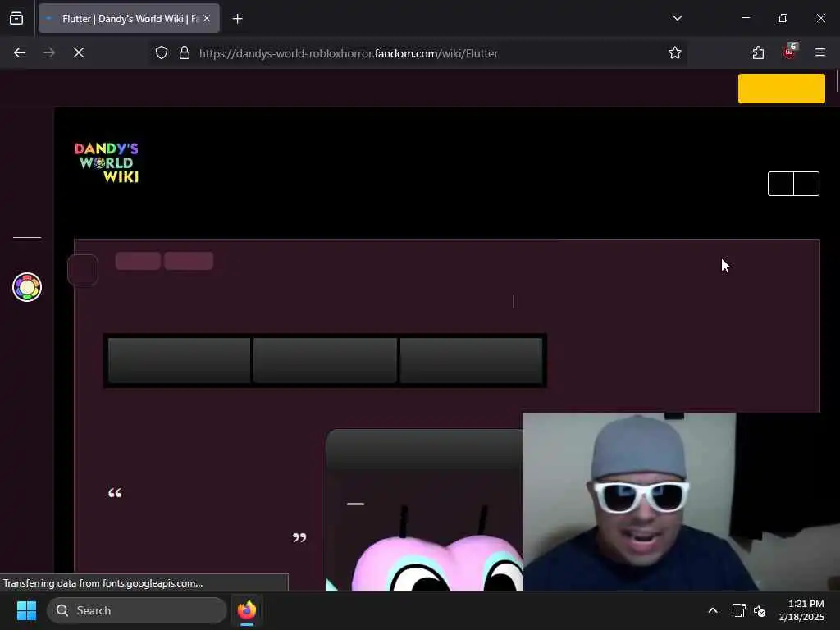Stop loading the page
This screenshot has width=840, height=630.
(79, 52)
